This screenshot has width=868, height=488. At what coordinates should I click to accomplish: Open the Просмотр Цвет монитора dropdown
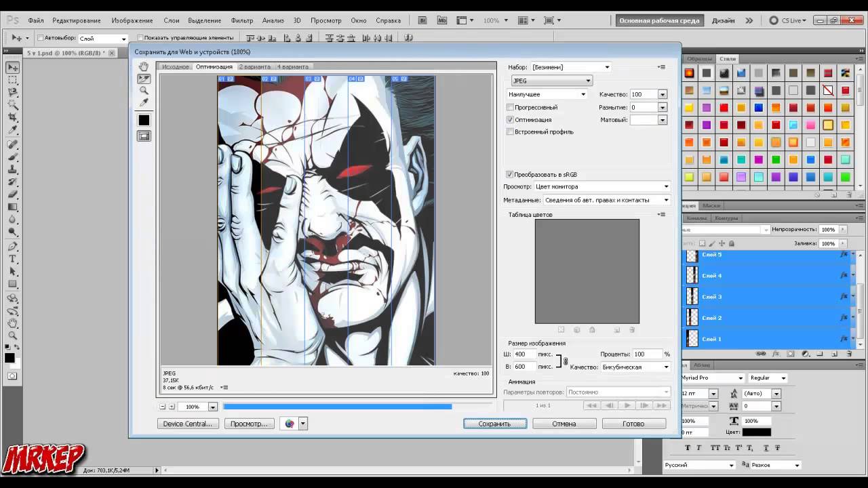point(602,186)
